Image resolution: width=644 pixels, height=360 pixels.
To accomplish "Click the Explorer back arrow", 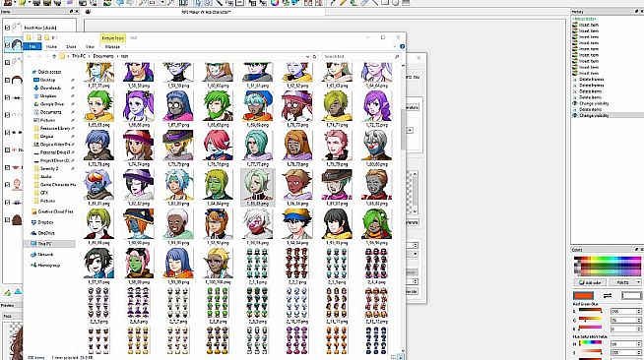I will [30, 57].
